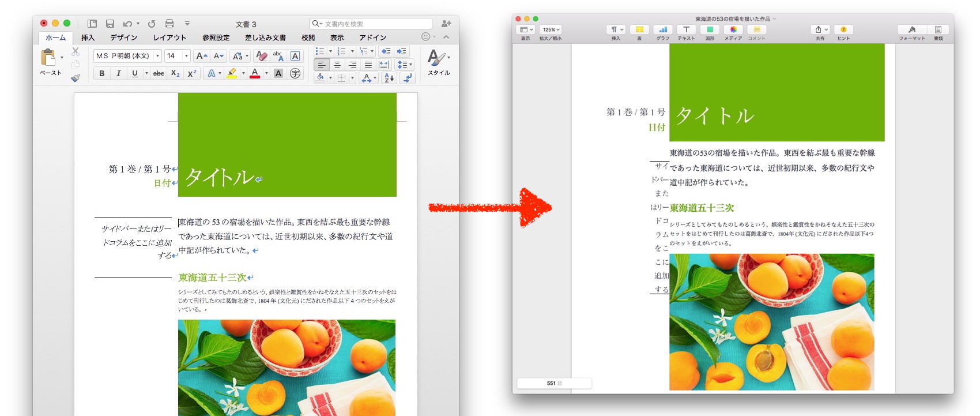
Task: Click the ペースト paste button
Action: pos(49,58)
